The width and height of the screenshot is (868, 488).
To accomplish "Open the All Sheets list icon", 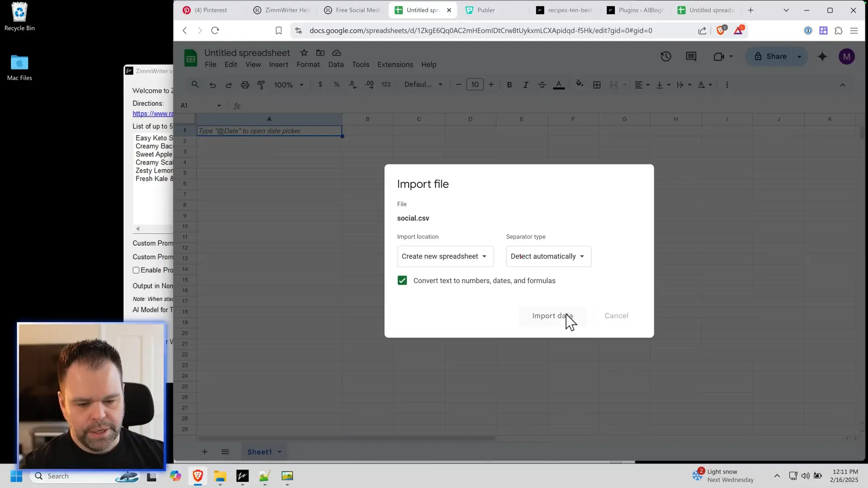I will pyautogui.click(x=225, y=452).
